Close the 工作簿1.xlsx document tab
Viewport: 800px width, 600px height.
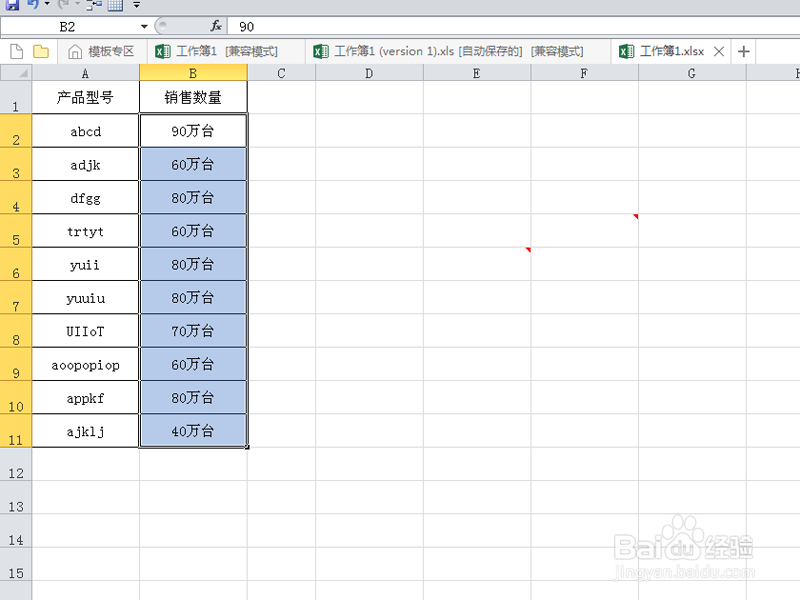tap(719, 52)
